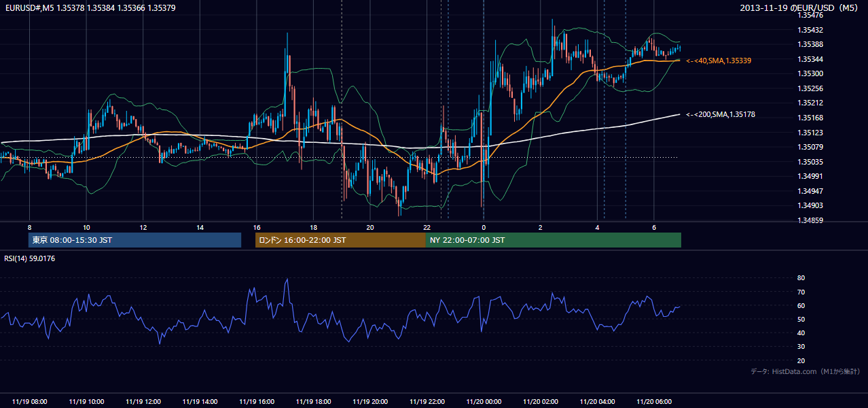
Task: Click the 1.35432 price axis label
Action: [810, 30]
